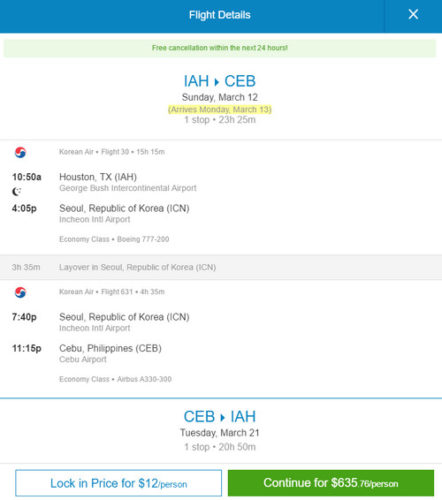Click the overnight moon icon
Viewport: 442px width, 500px height.
coord(16,191)
